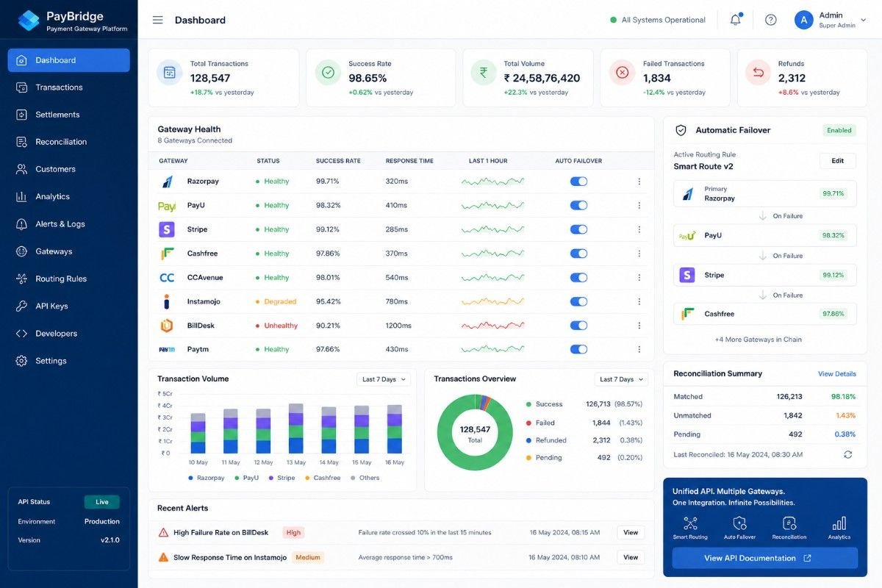Toggle auto failover for PayU
Viewport: 882px width, 588px height.
(579, 206)
